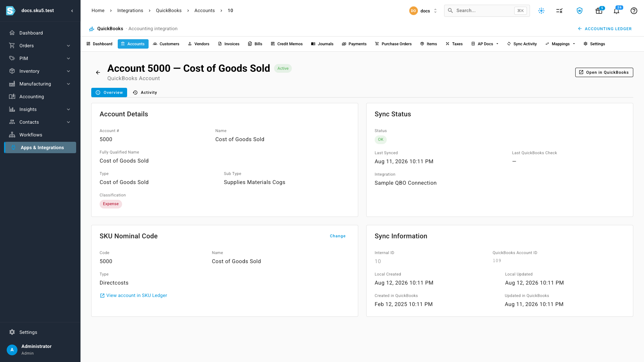The image size is (644, 362).
Task: Switch to the Sync Activity tab
Action: [x=522, y=44]
